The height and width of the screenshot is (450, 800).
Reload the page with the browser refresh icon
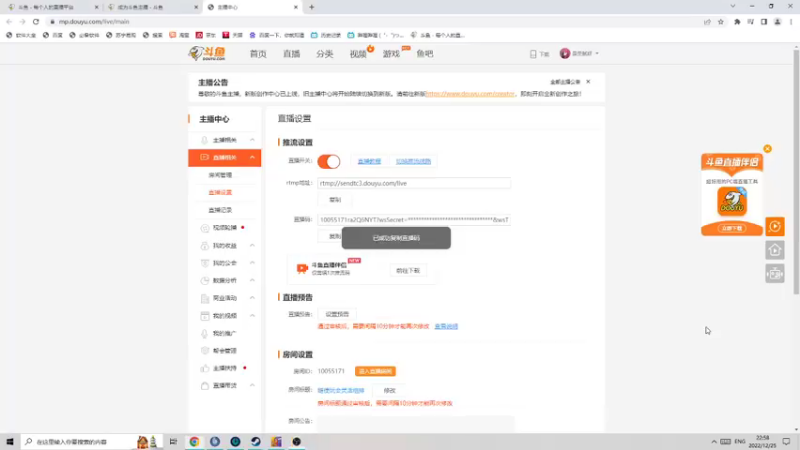36,21
